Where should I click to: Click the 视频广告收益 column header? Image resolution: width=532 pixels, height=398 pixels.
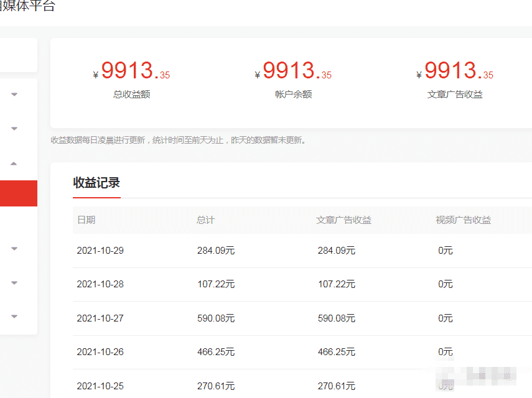[x=464, y=220]
